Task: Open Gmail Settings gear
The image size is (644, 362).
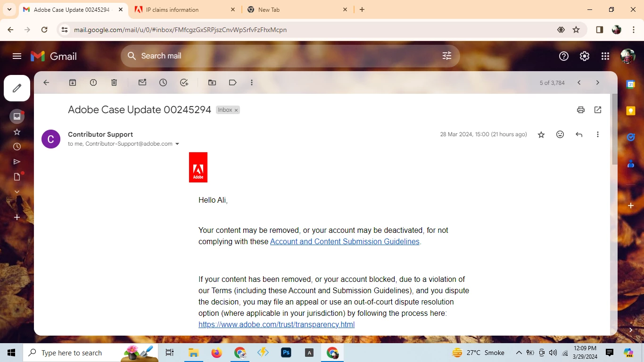Action: (x=585, y=56)
